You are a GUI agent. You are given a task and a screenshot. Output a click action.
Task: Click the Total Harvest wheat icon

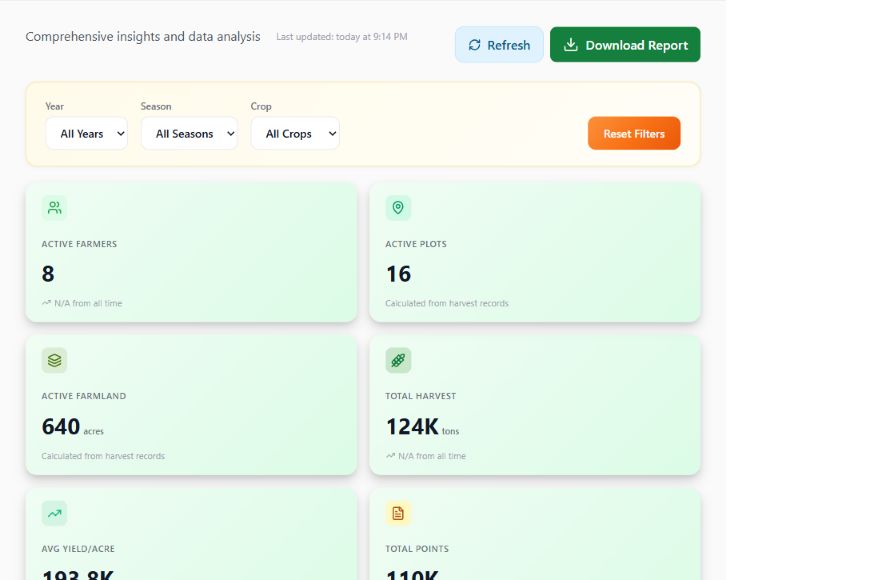[398, 360]
